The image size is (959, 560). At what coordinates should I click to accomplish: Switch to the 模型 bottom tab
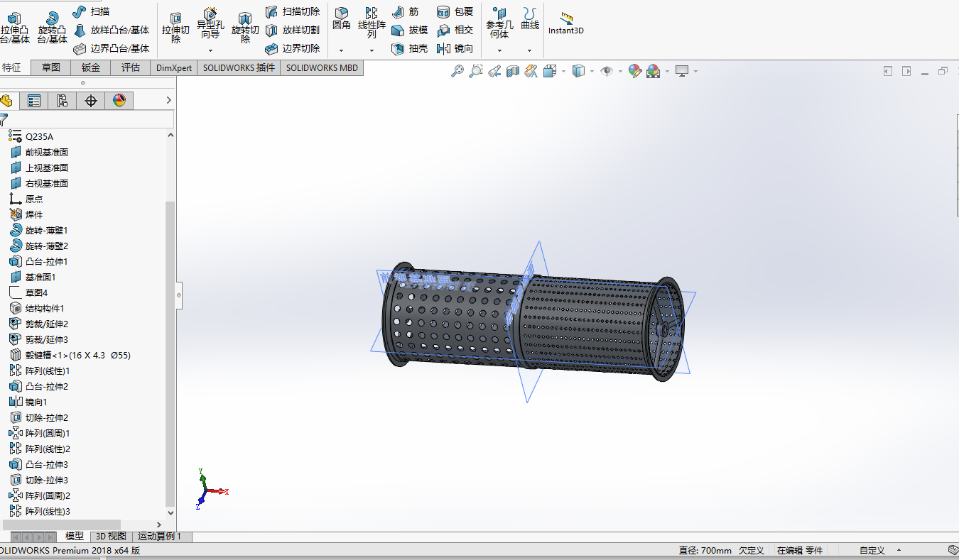[75, 537]
